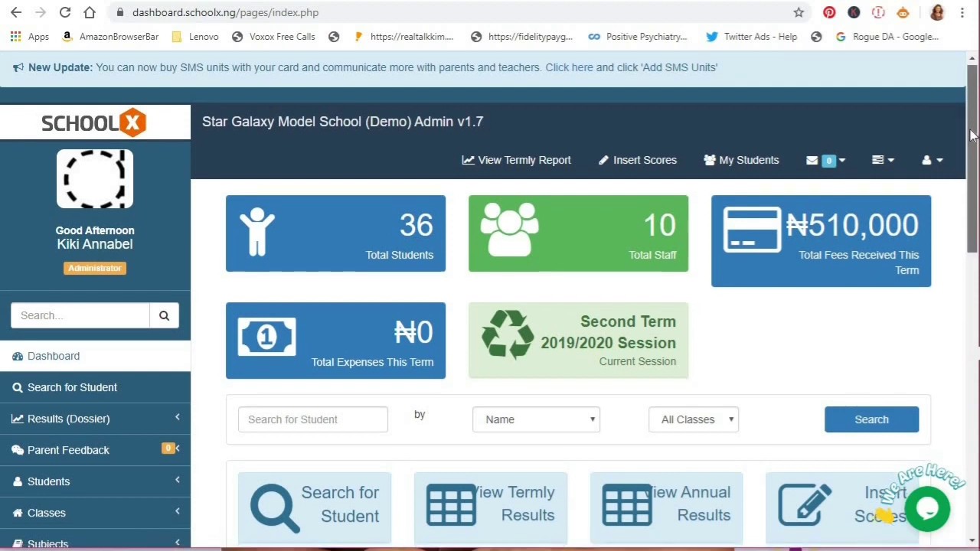Open the Name search-by dropdown
Image resolution: width=980 pixels, height=551 pixels.
(x=536, y=419)
